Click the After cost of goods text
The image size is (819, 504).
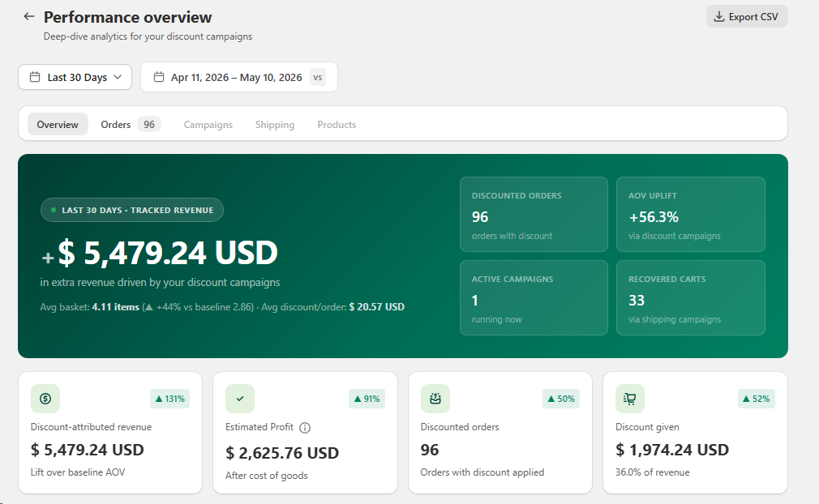(267, 476)
